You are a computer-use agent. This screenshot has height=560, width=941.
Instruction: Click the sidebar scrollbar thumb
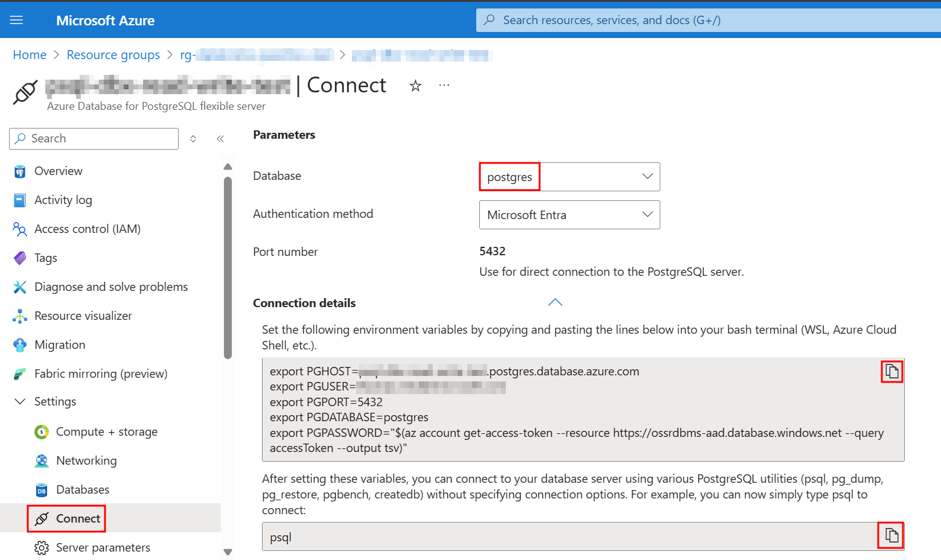(x=228, y=267)
